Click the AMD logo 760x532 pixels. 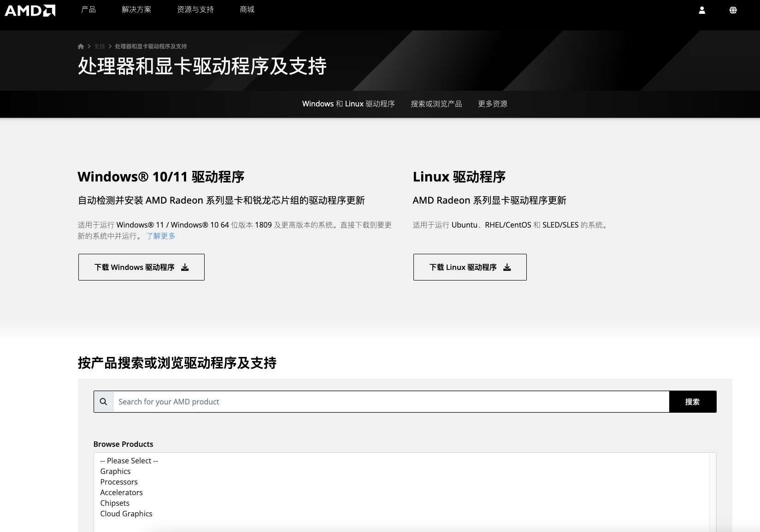tap(30, 10)
